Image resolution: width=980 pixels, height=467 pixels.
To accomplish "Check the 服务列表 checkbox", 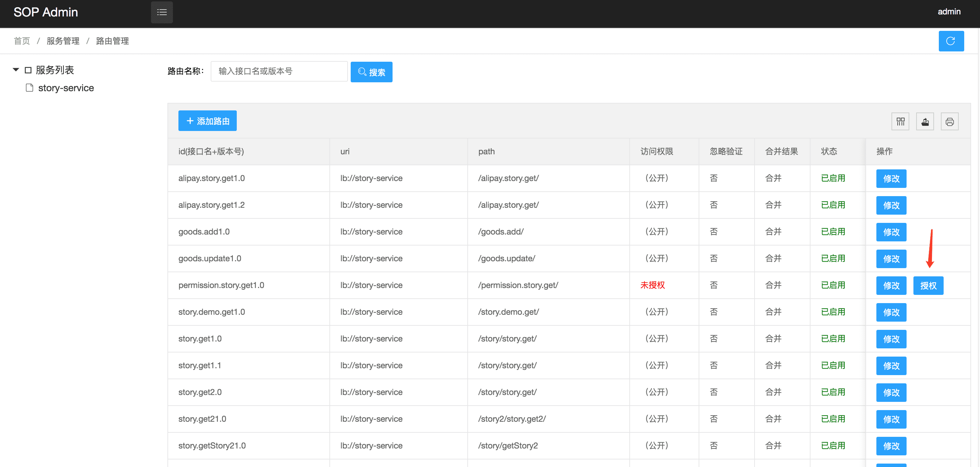I will click(28, 70).
